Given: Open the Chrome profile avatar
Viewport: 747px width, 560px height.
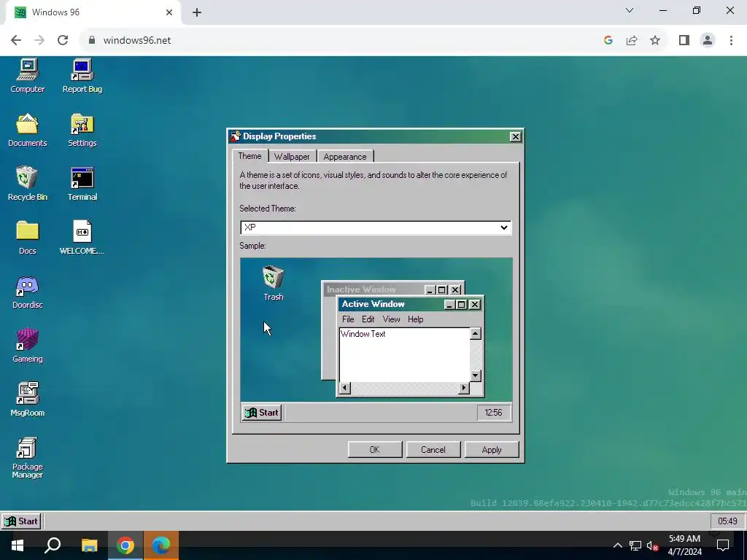Looking at the screenshot, I should 708,41.
